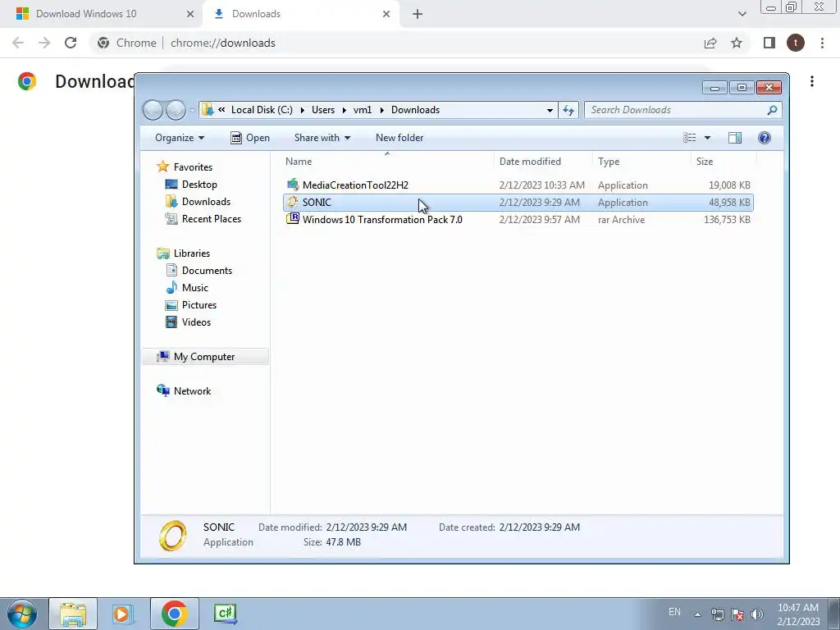The image size is (840, 630).
Task: Click Explorer's back navigation arrow
Action: 153,110
